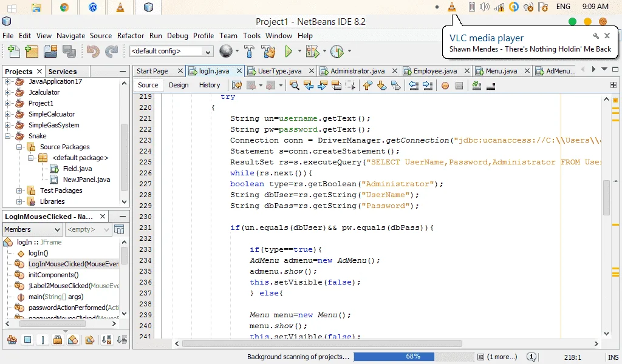Run the project with green play icon
Screen dimensions: 622x364
pyautogui.click(x=289, y=51)
